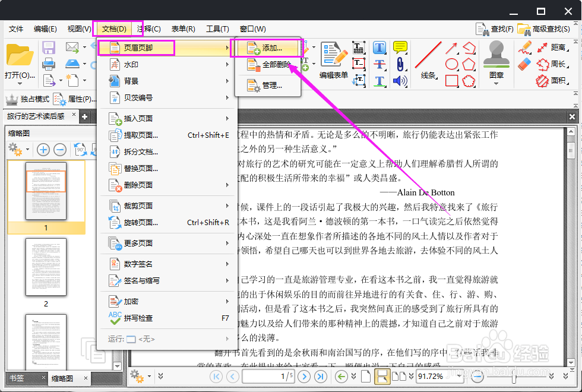This screenshot has width=582, height=392.
Task: Go to last page button
Action: [x=320, y=377]
